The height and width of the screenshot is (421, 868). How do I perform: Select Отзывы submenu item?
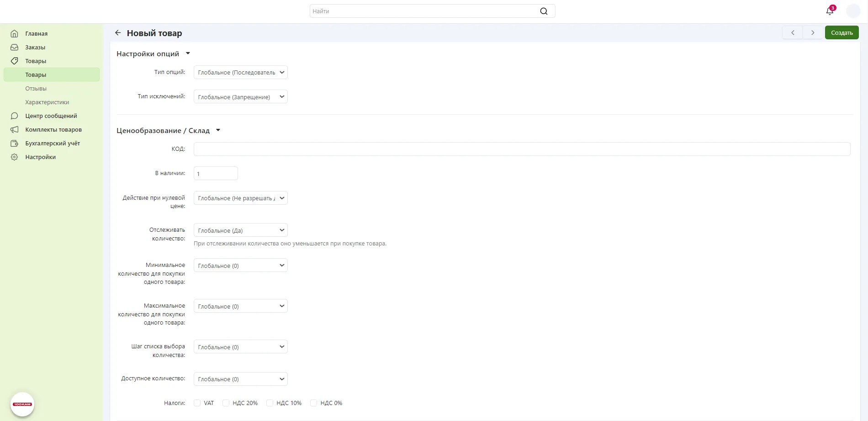36,88
